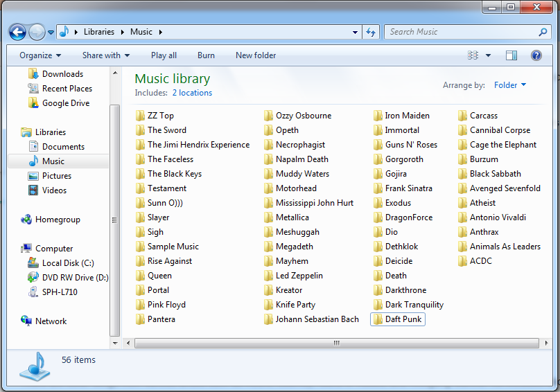This screenshot has height=392, width=560.
Task: Click the music note icon in address bar
Action: (x=64, y=32)
